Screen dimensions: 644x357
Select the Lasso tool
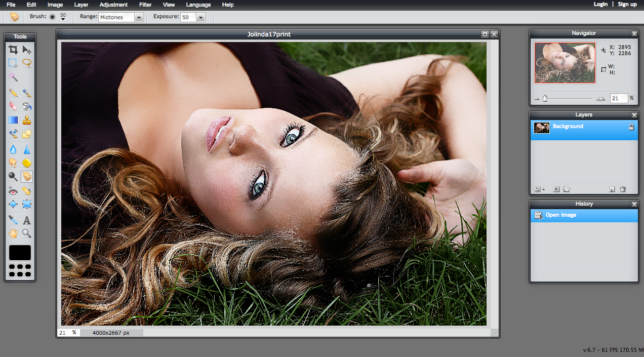(27, 63)
